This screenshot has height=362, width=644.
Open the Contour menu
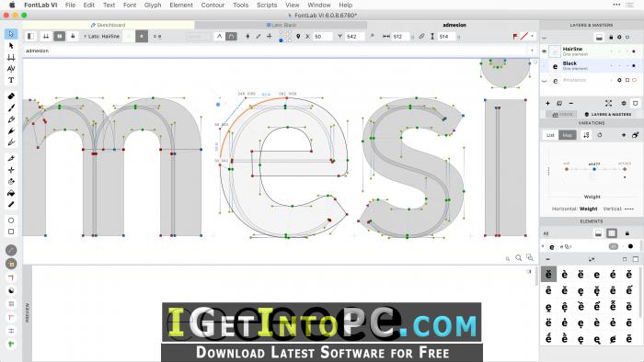pos(213,5)
